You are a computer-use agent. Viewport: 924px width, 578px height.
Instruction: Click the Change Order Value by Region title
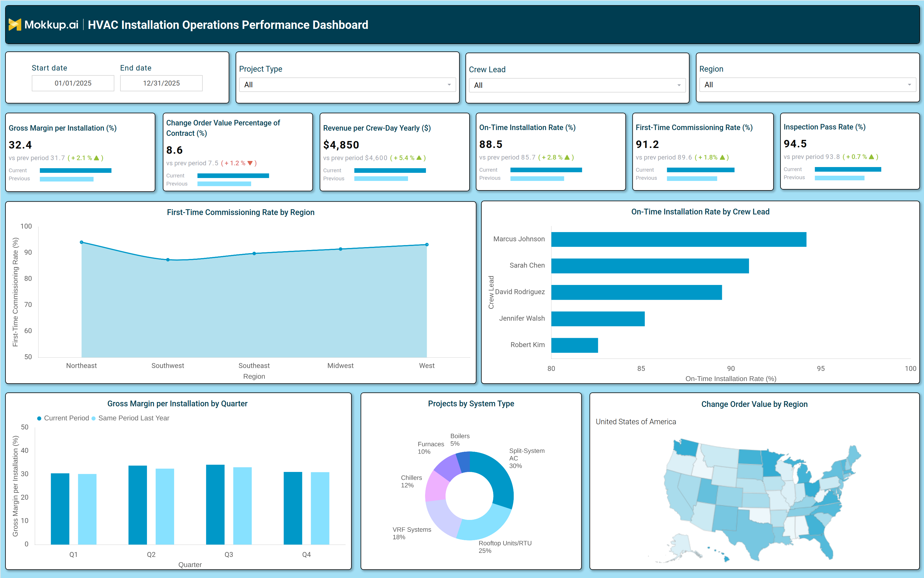[755, 404]
